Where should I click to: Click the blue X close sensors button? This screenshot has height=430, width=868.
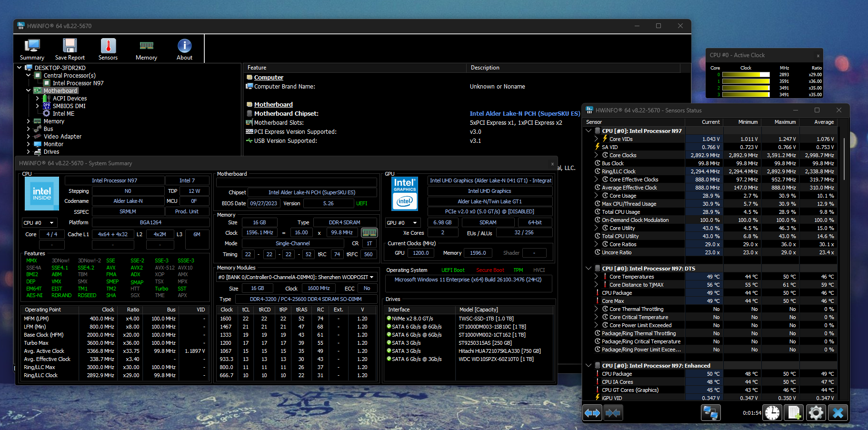838,413
